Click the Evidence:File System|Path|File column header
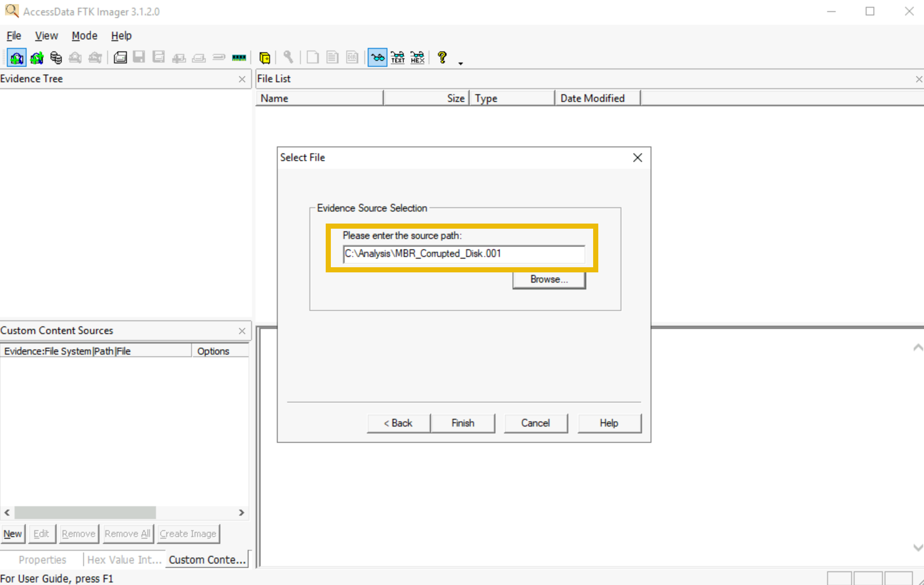This screenshot has width=924, height=585. (x=96, y=351)
